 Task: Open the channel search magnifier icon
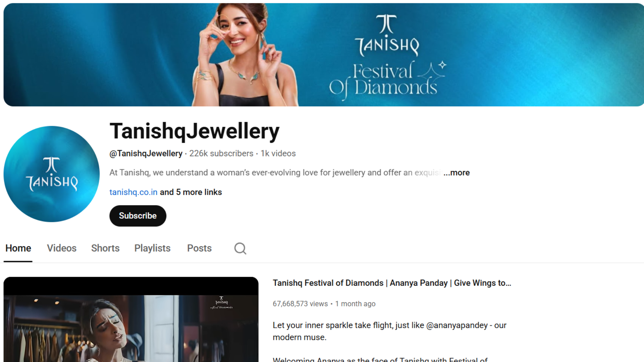[240, 248]
